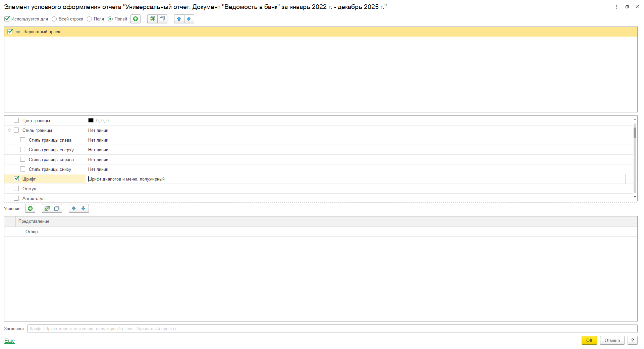This screenshot has width=644, height=349.
Task: Select the 'Всей строки' radio option
Action: click(x=54, y=19)
